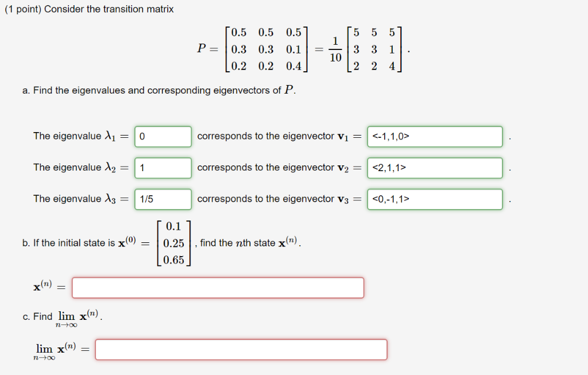Click the eigenvalue λ3 answer box showing 1/5

[163, 199]
